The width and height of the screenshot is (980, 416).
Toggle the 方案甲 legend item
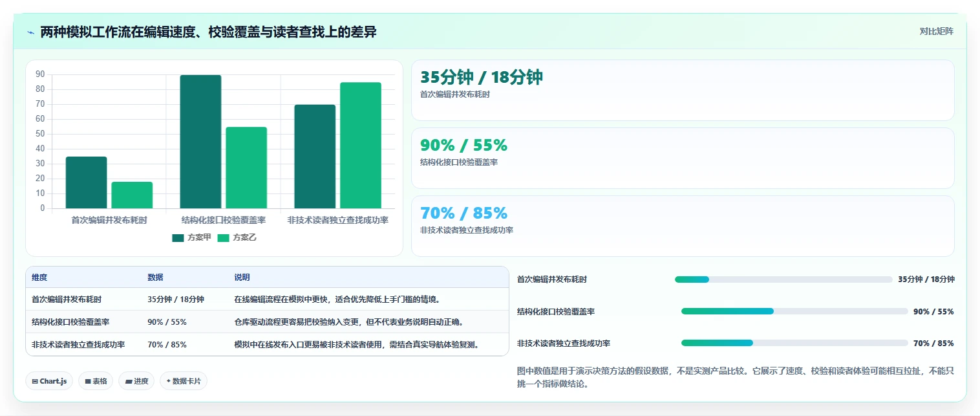click(191, 237)
